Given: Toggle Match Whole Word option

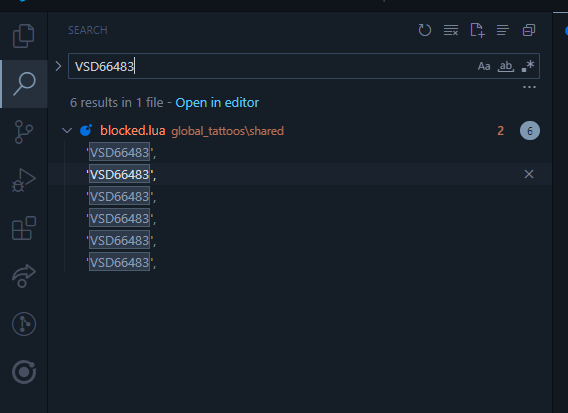Looking at the screenshot, I should click(x=506, y=66).
